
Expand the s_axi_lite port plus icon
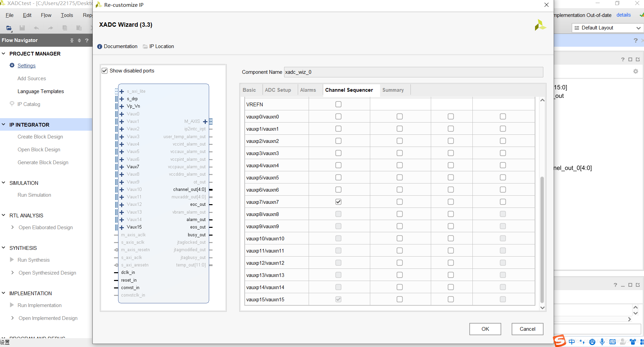pos(122,91)
